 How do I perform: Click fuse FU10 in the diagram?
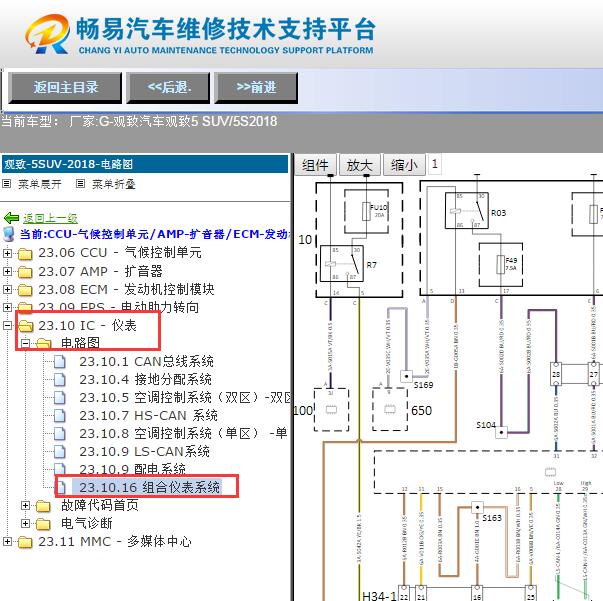(366, 211)
